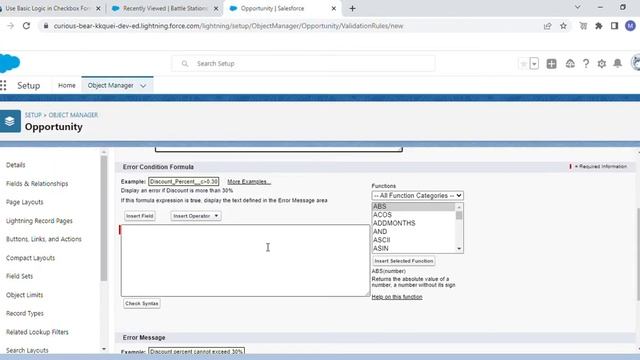Screen dimensions: 640x360
Task: Click the Opportunity object layers icon
Action: [x=10, y=121]
